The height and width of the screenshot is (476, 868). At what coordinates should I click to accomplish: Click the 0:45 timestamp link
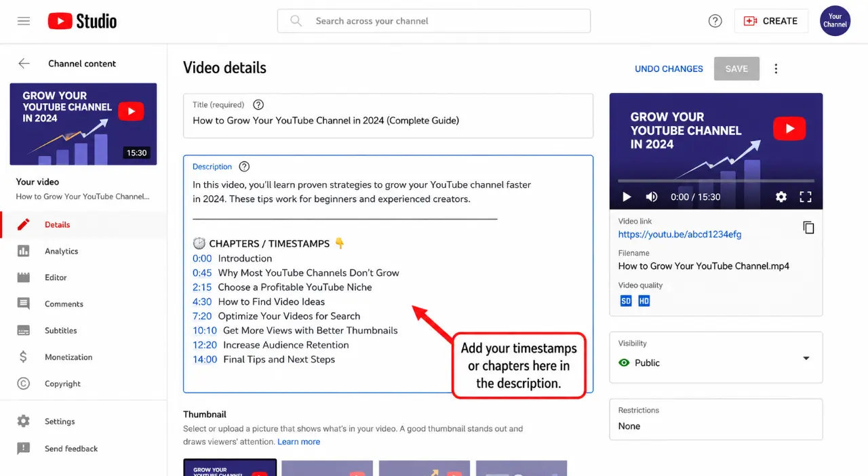click(x=202, y=273)
